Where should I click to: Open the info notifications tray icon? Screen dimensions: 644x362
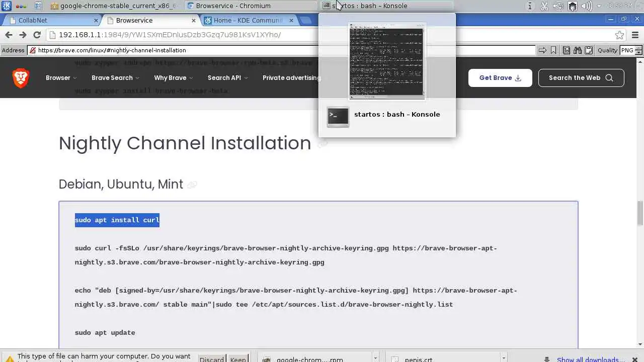pyautogui.click(x=530, y=6)
